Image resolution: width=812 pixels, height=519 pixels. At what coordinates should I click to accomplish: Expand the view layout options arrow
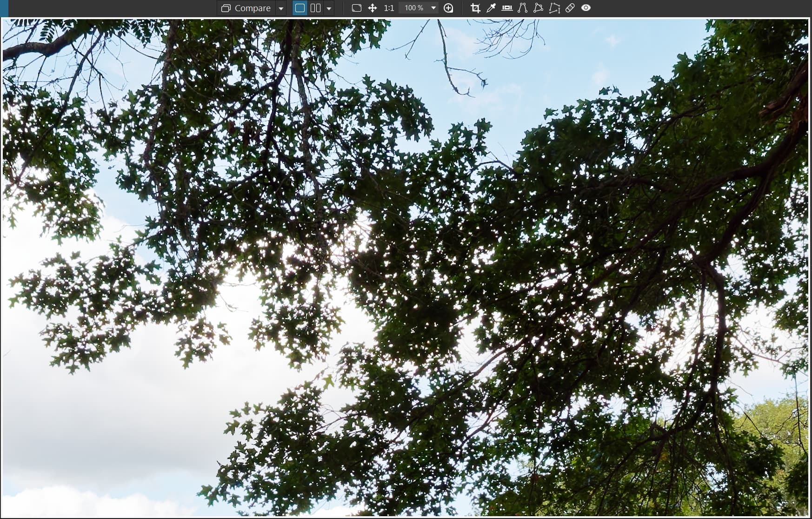coord(329,8)
